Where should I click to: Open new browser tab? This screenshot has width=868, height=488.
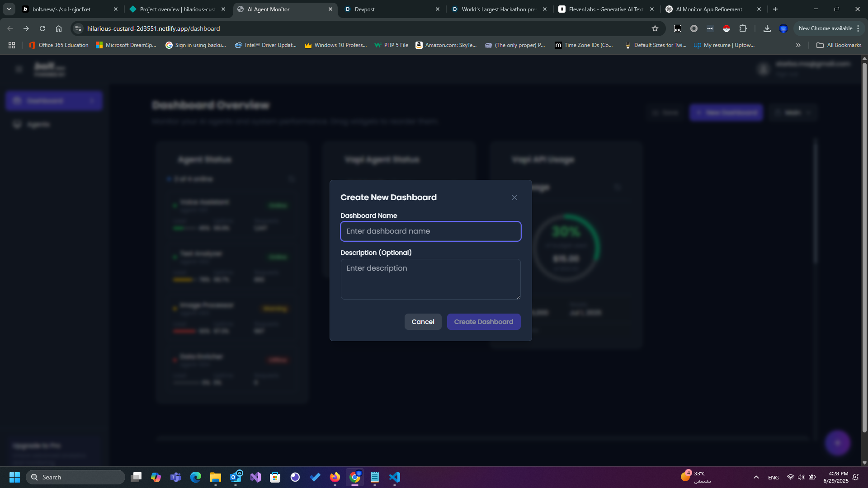pos(775,9)
